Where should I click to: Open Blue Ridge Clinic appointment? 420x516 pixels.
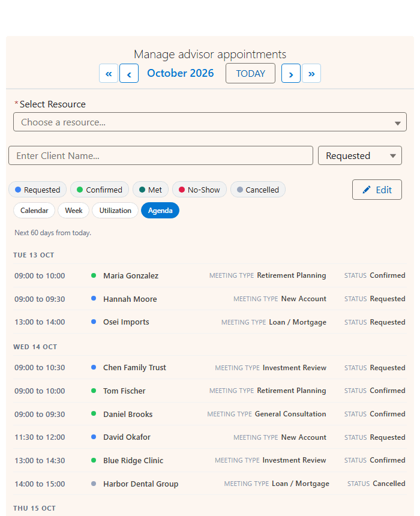(209, 460)
